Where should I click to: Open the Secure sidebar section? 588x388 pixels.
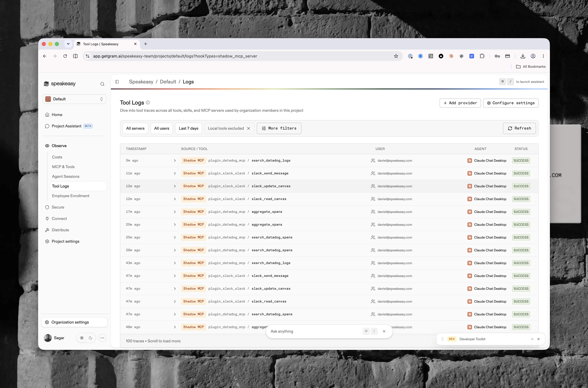58,207
